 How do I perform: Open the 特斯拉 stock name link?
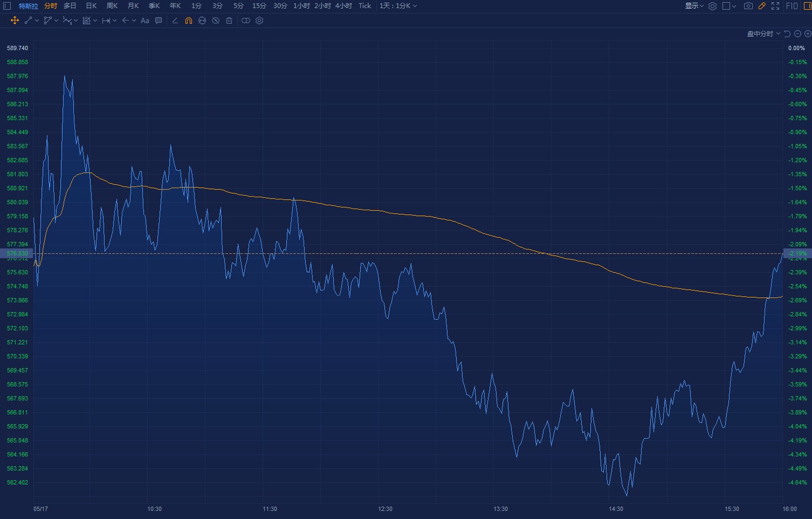pyautogui.click(x=28, y=6)
